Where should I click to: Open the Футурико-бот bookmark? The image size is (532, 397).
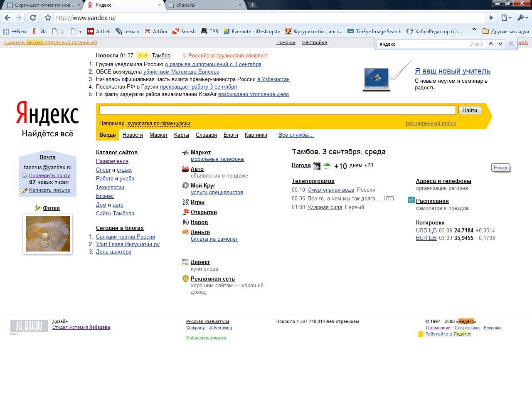(x=314, y=31)
